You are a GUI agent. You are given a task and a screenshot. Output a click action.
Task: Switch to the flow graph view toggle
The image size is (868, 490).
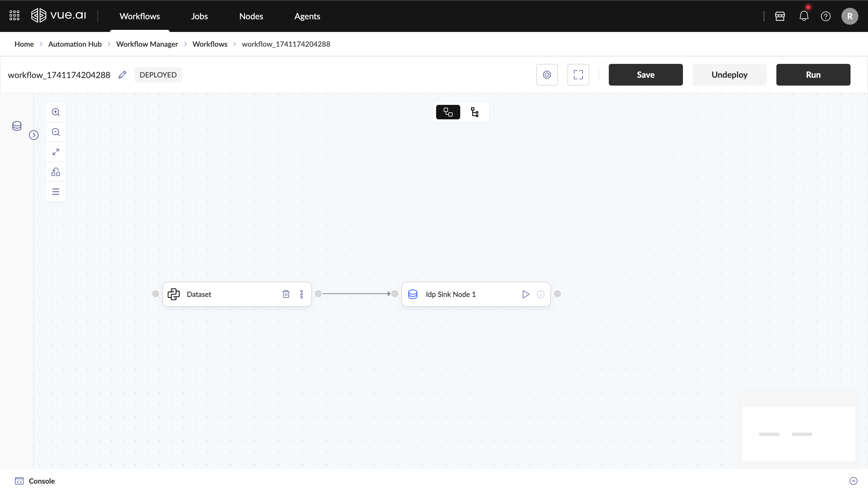pyautogui.click(x=448, y=112)
